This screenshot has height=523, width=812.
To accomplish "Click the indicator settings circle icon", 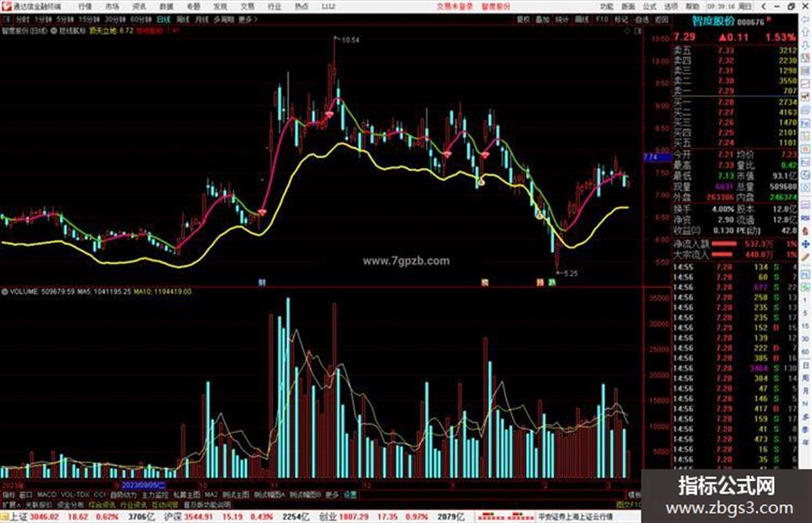I will [54, 31].
